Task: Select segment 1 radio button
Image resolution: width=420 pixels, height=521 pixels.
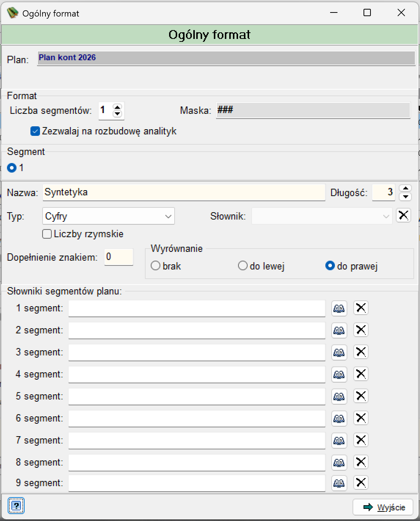Action: (12, 168)
